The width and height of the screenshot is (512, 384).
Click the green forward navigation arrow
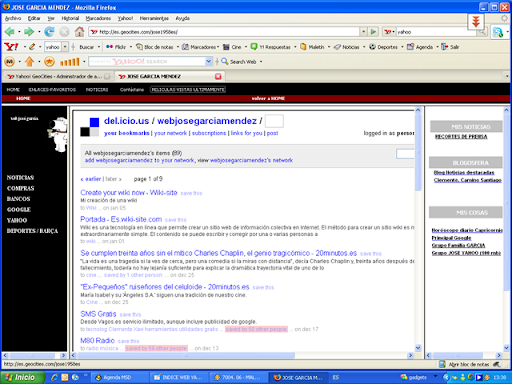click(29, 32)
